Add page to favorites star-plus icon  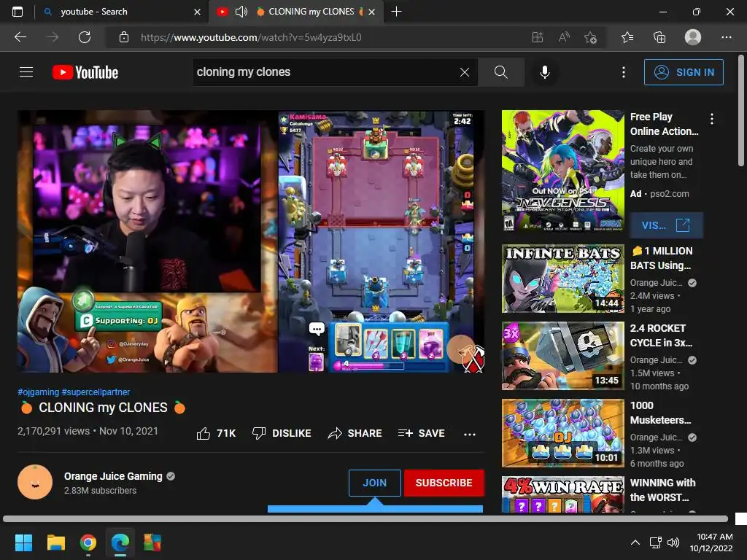(590, 37)
